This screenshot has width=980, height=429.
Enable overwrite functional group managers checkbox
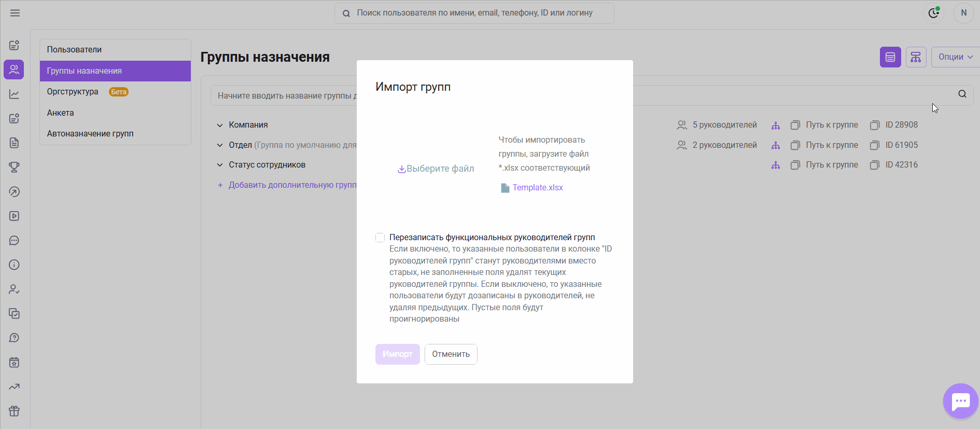pyautogui.click(x=380, y=238)
